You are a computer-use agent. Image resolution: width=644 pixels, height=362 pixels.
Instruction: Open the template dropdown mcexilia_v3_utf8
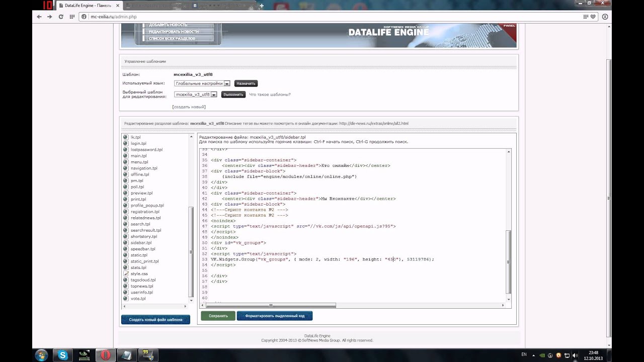[196, 95]
